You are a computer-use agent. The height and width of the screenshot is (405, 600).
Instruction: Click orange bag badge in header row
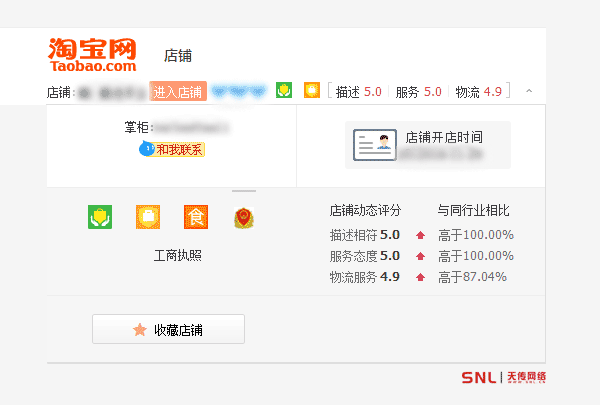pos(312,90)
